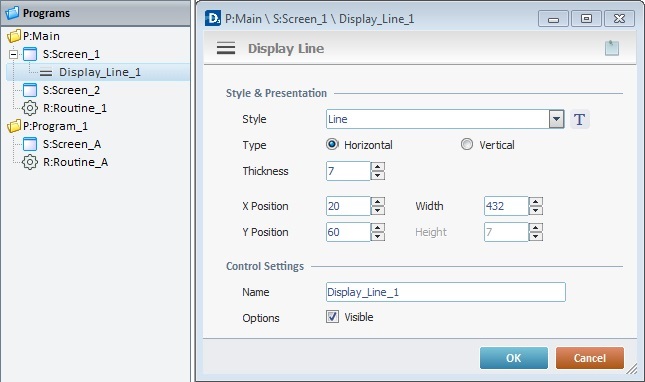The width and height of the screenshot is (645, 382).
Task: Click the Style & Presentation section heading
Action: (276, 93)
